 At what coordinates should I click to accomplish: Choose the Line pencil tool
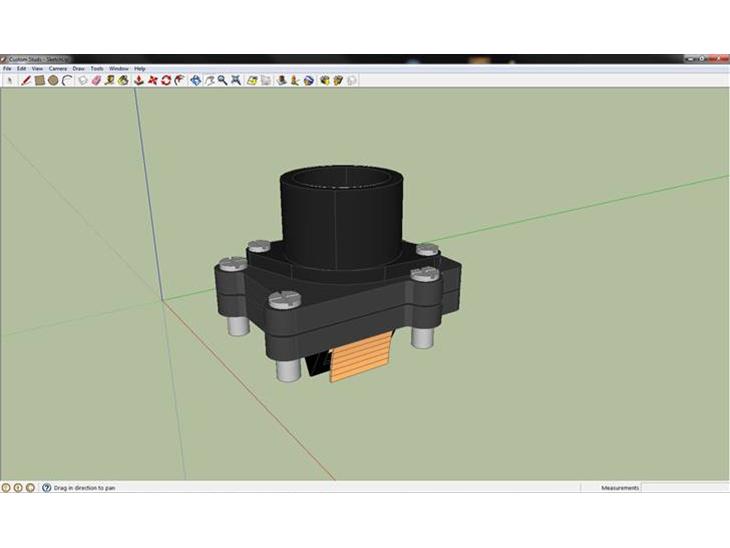(x=26, y=80)
